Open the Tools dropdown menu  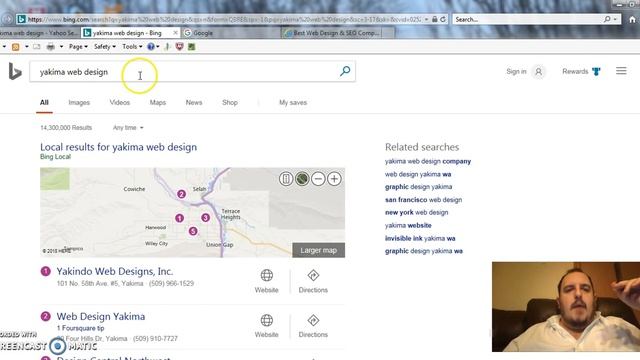click(x=132, y=47)
